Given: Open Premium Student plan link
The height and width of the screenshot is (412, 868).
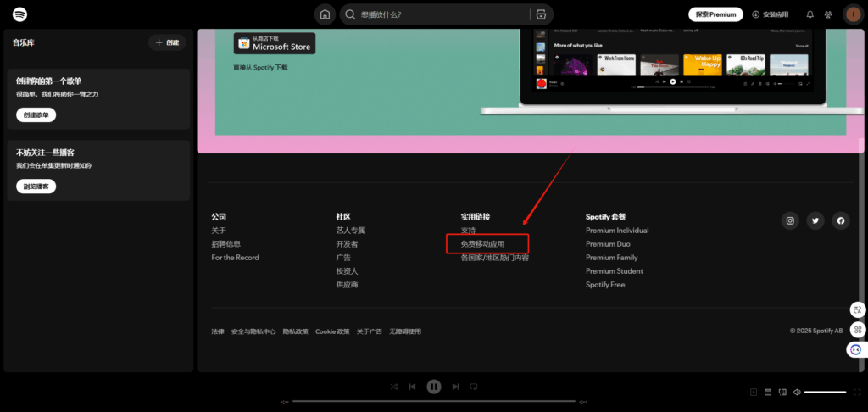Looking at the screenshot, I should pyautogui.click(x=615, y=271).
